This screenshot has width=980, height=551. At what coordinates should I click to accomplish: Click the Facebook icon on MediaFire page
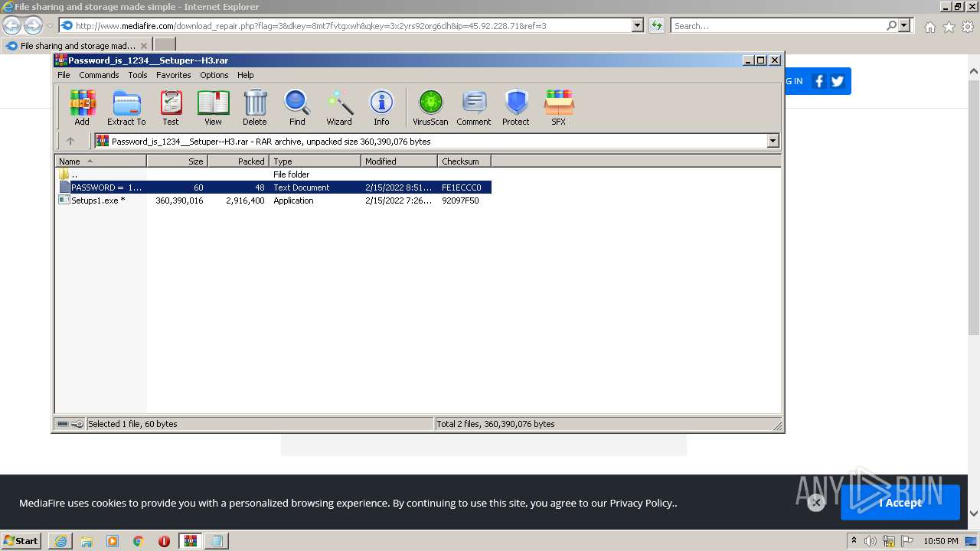click(819, 81)
